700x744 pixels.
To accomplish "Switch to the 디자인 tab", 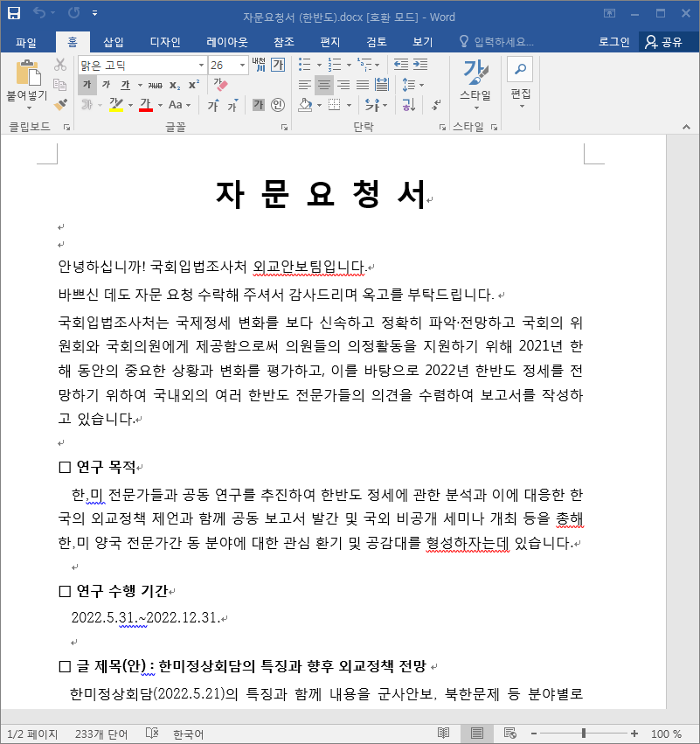I will coord(165,42).
